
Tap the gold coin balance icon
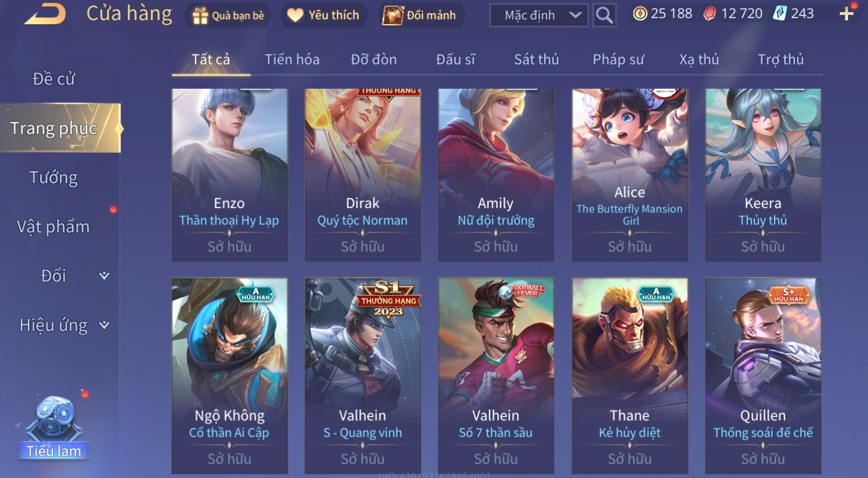point(639,14)
